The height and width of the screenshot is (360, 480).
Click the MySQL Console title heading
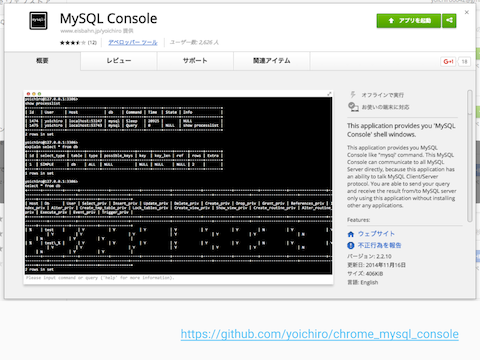[x=108, y=18]
